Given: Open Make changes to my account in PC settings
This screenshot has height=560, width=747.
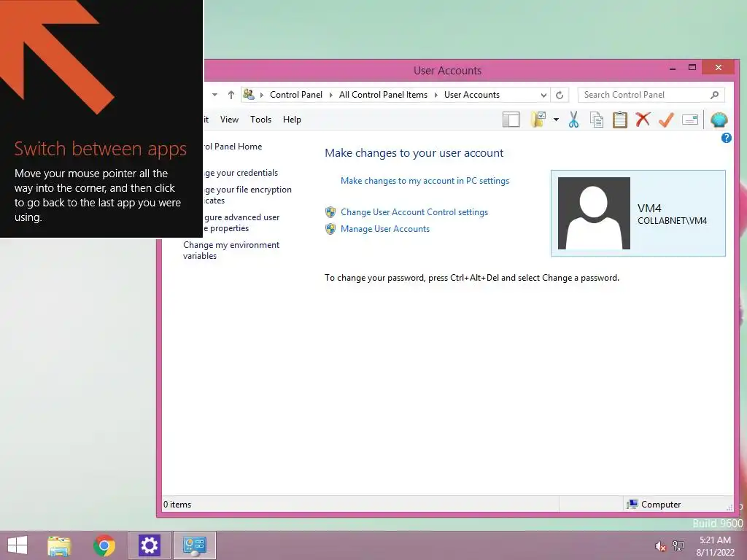Looking at the screenshot, I should point(425,181).
